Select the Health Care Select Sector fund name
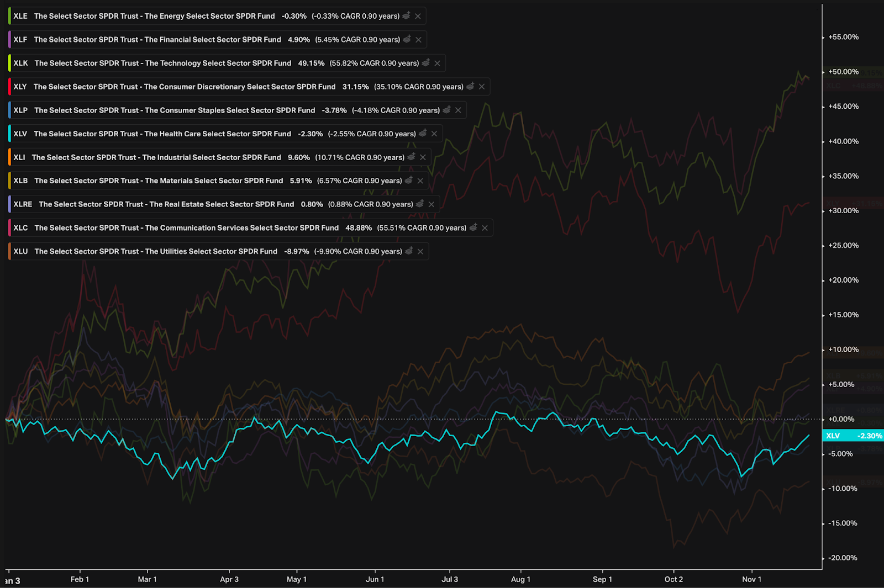This screenshot has height=588, width=884. click(162, 134)
